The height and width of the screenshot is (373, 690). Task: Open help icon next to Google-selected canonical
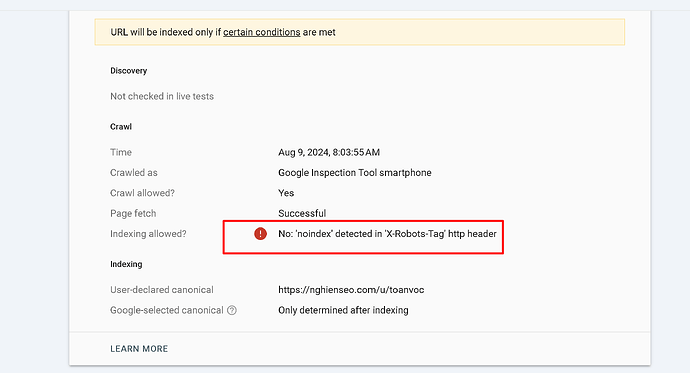click(x=232, y=310)
